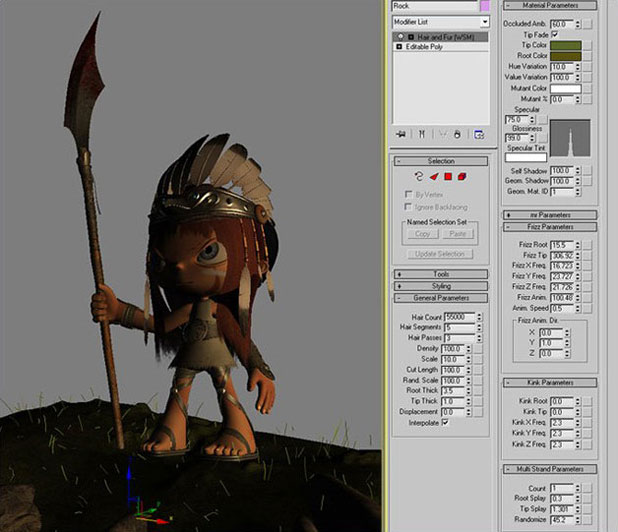Open Configure Modifier Sets icon
Image resolution: width=618 pixels, height=532 pixels.
479,134
